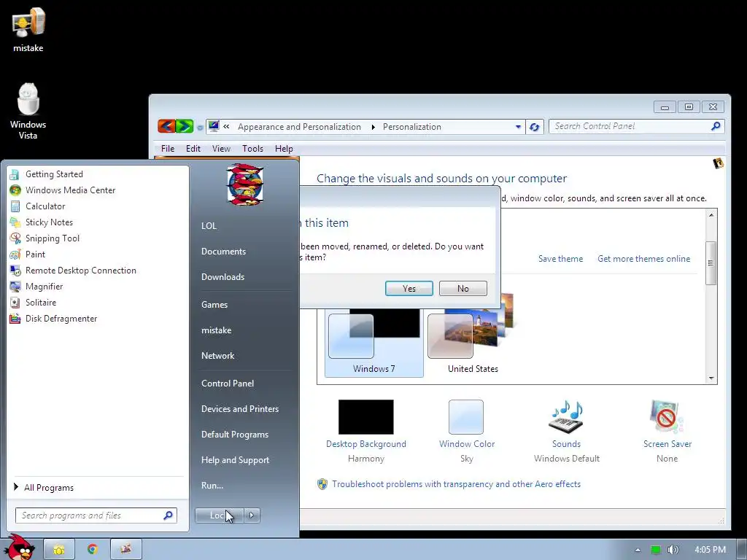
Task: Launch Snipping Tool icon in Start menu
Action: (x=15, y=238)
